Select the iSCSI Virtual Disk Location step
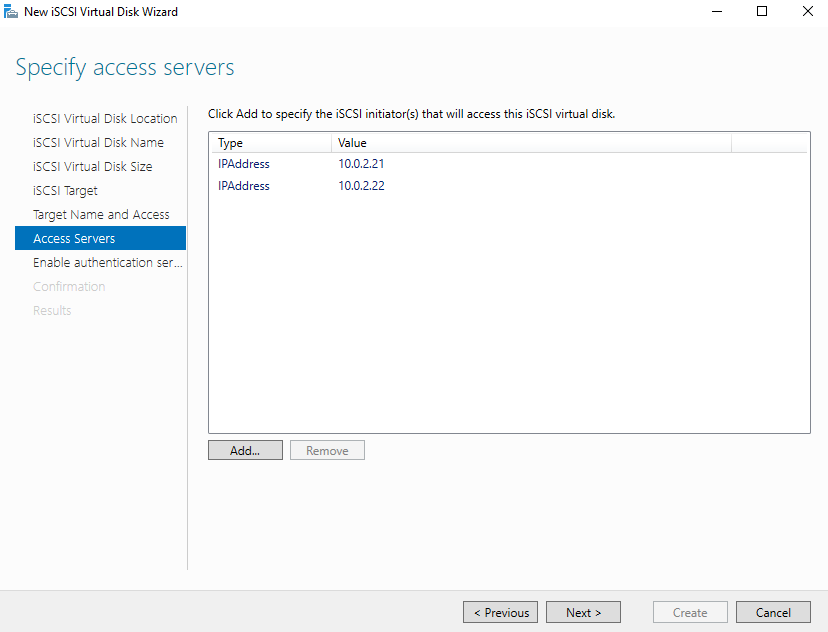Viewport: 828px width, 632px height. 105,118
